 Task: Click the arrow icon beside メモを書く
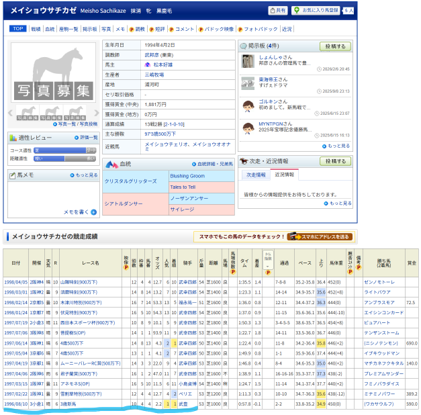(94, 212)
